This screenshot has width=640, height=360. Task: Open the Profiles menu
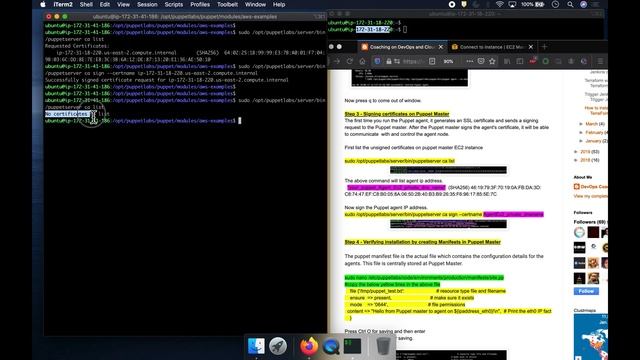click(200, 4)
